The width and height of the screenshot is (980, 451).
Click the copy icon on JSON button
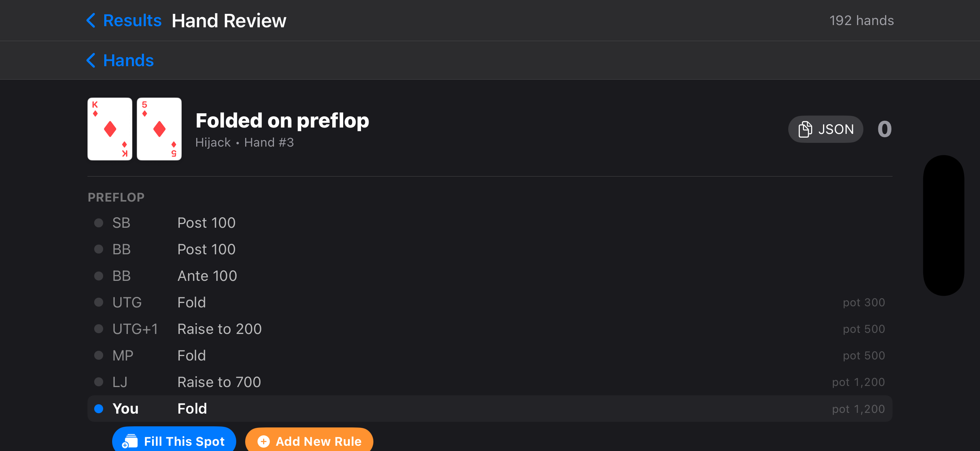tap(805, 129)
